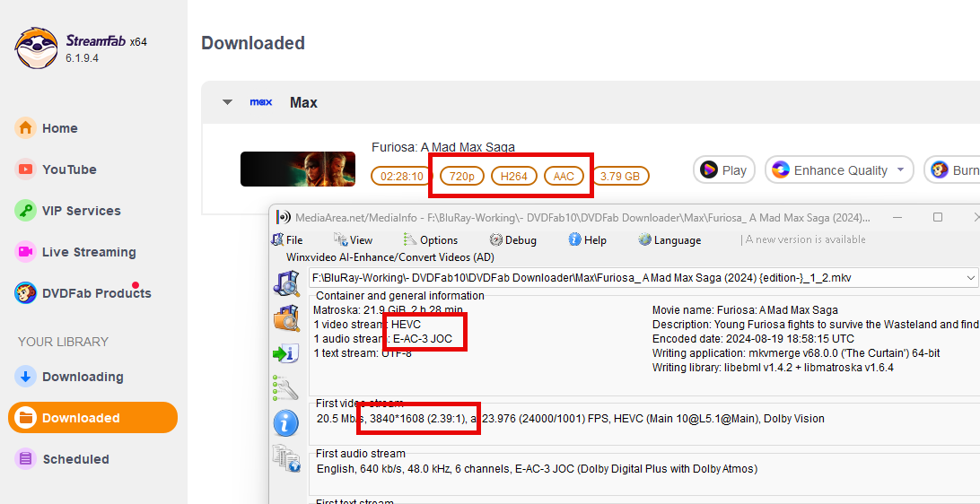
Task: Click the Downloading arrow icon
Action: (x=26, y=377)
